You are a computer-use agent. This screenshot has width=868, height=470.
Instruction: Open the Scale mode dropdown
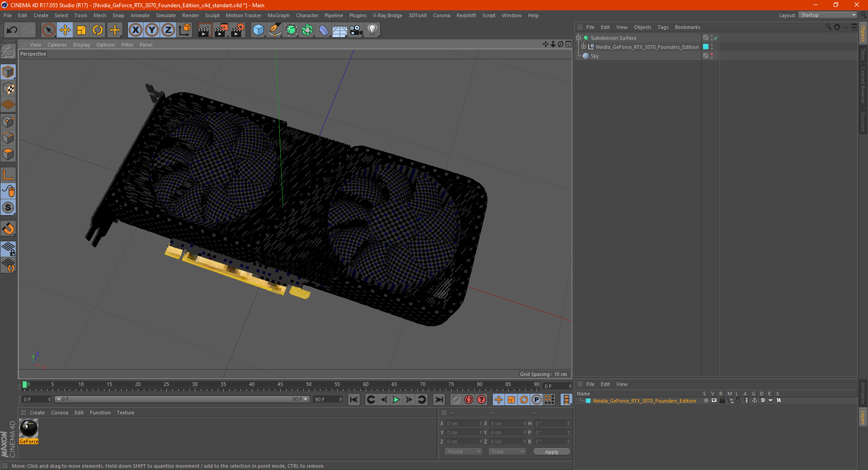tap(507, 451)
